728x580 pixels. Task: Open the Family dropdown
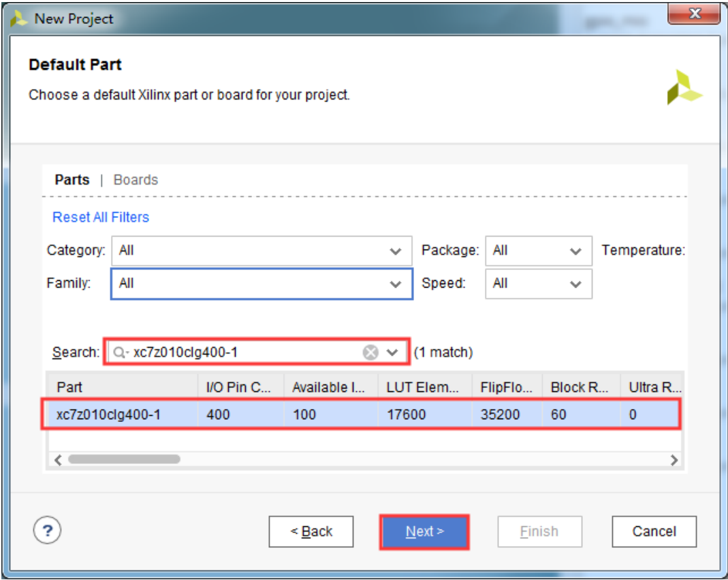(262, 284)
